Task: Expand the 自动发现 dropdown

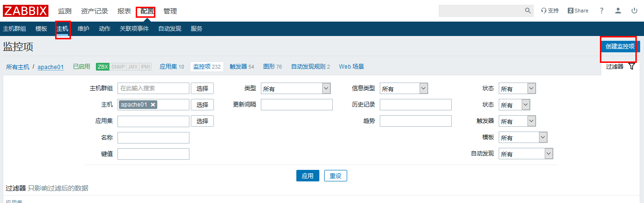Action: [526, 154]
